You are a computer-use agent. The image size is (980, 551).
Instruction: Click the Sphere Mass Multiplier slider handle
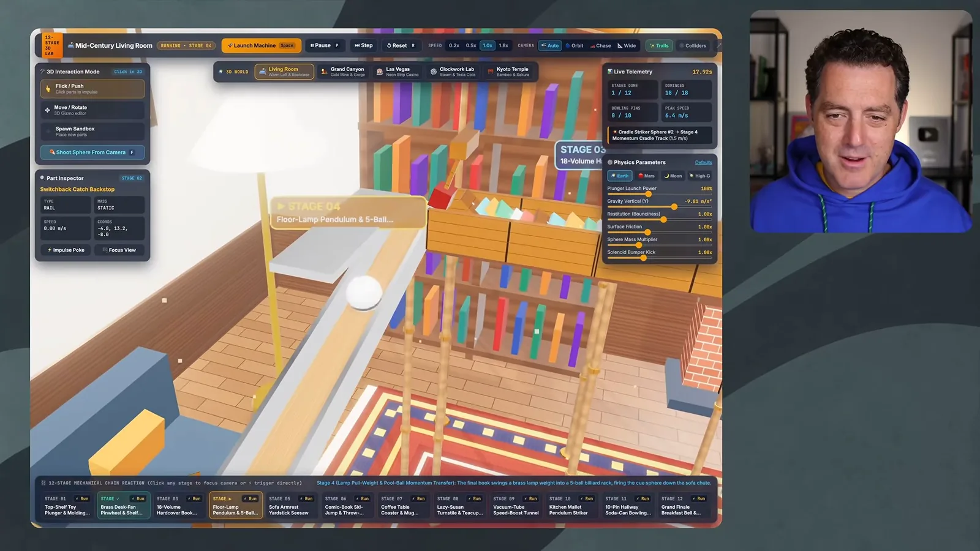tap(639, 245)
